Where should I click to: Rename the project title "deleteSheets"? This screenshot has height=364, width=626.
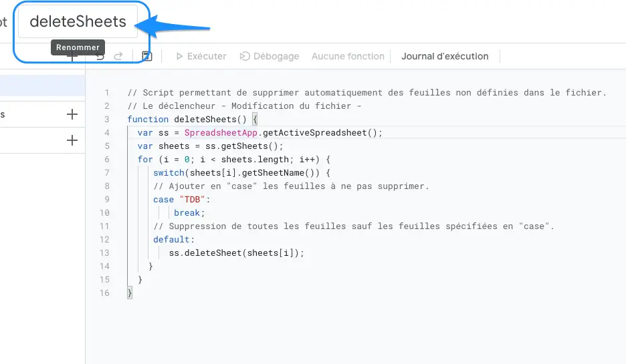tap(78, 21)
